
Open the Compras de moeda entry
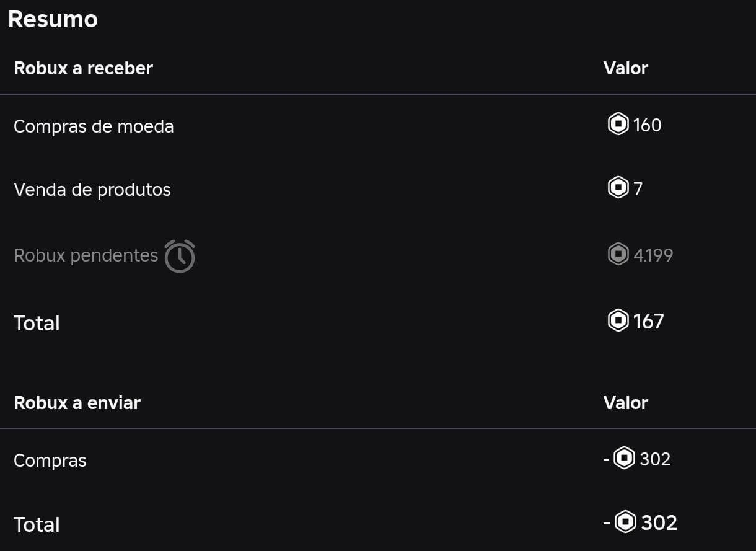pos(94,126)
